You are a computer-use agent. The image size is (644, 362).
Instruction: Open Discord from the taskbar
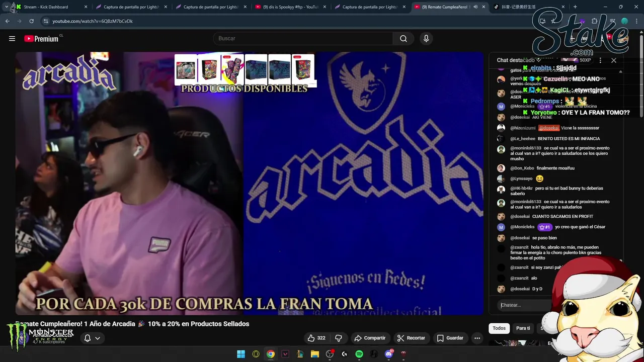(389, 354)
